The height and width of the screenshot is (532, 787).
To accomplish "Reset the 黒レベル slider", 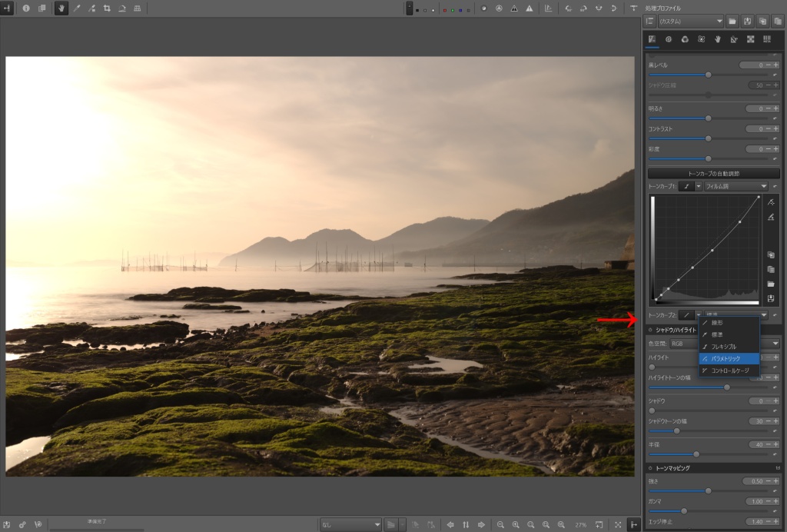I will 775,75.
